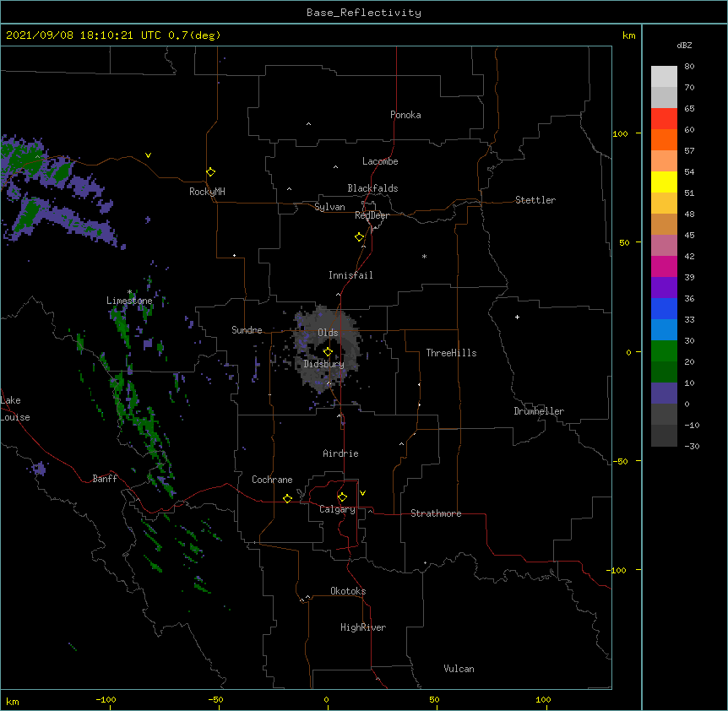Click the Vulcan town label
The width and height of the screenshot is (728, 711).
(x=459, y=669)
